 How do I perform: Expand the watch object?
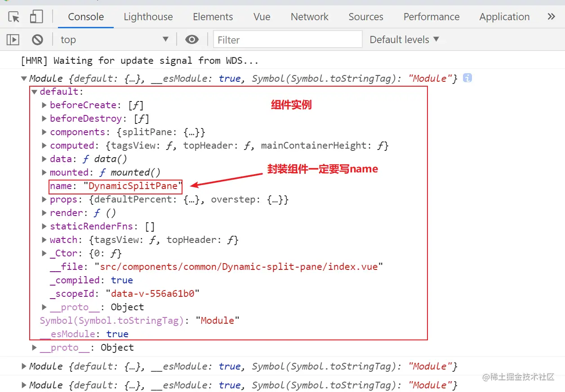click(44, 240)
